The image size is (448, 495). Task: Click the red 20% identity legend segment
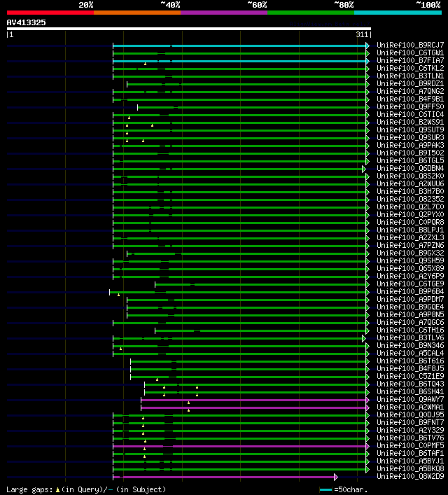[50, 13]
